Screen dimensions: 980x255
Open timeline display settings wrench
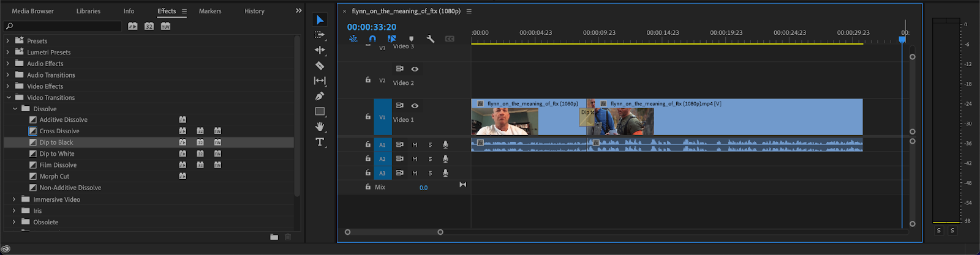click(431, 39)
